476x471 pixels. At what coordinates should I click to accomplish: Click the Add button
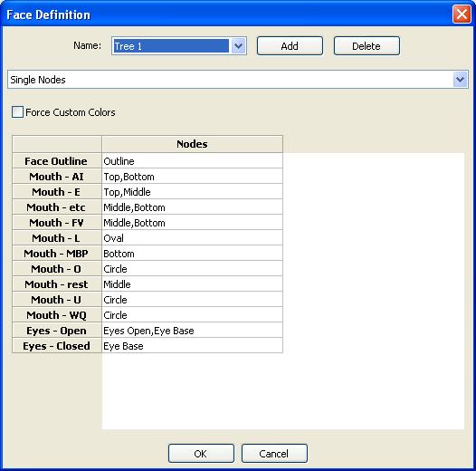(x=290, y=46)
